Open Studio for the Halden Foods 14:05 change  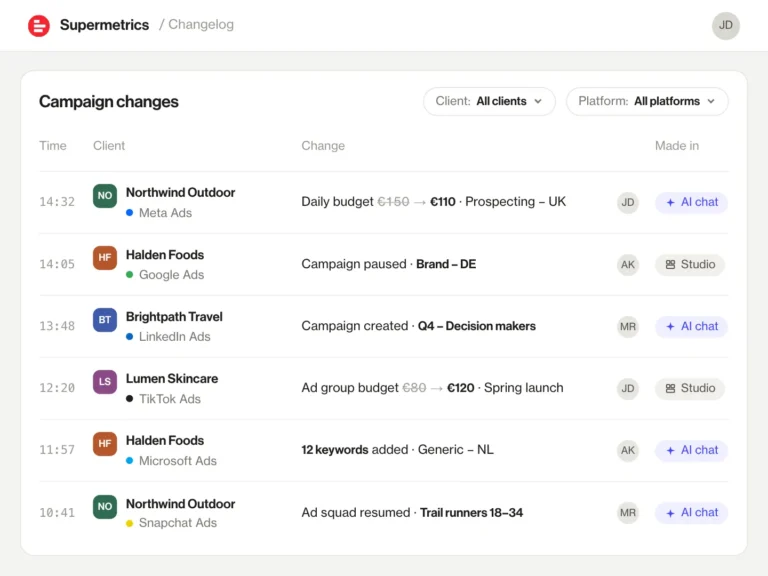690,264
